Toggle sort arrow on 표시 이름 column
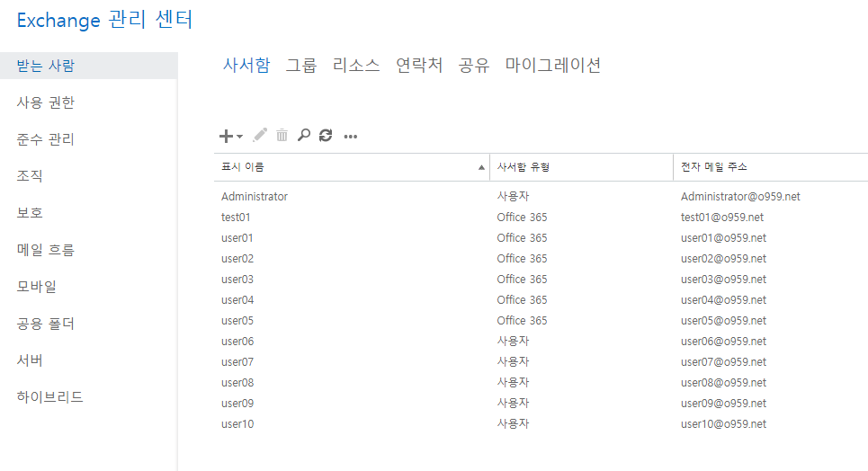This screenshot has width=868, height=471. [481, 167]
